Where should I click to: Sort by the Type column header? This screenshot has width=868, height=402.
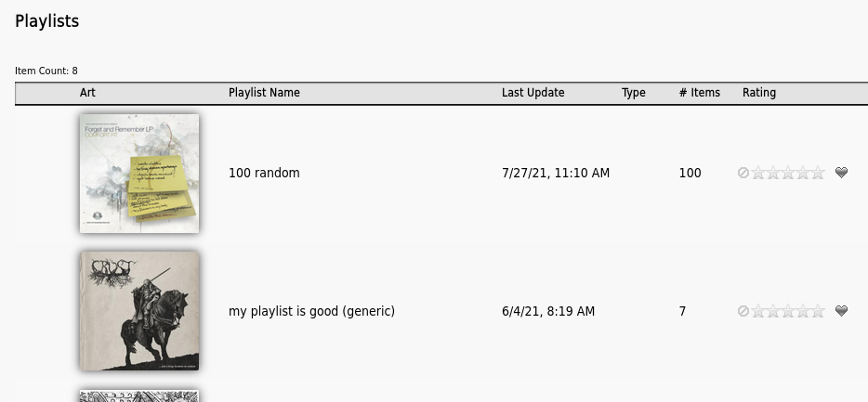pyautogui.click(x=633, y=93)
